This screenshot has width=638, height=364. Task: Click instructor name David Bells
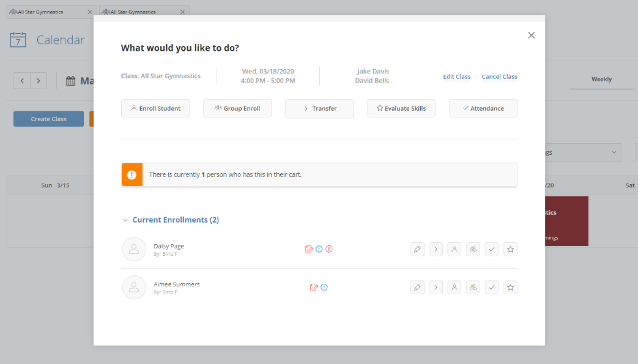pos(372,81)
